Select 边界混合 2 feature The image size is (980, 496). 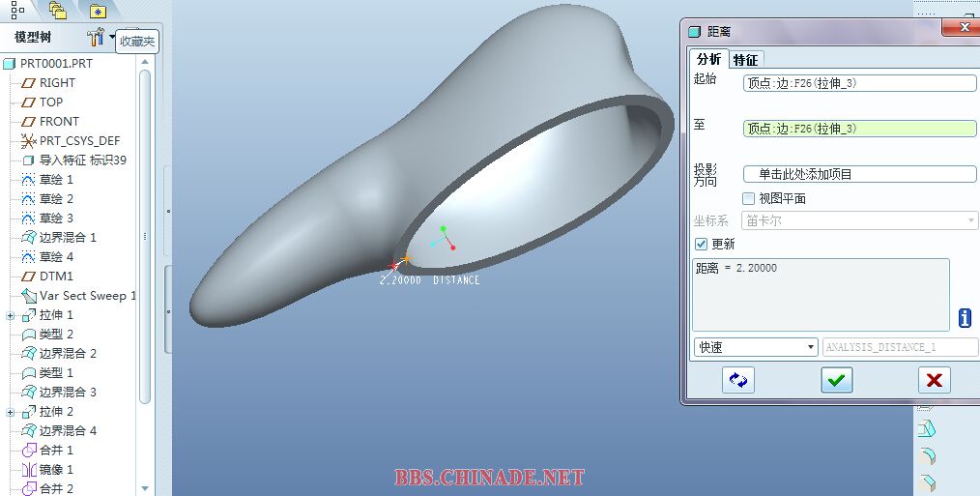click(59, 354)
